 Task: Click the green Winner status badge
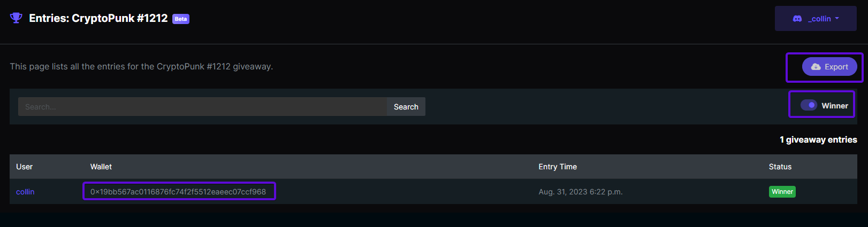pos(782,192)
